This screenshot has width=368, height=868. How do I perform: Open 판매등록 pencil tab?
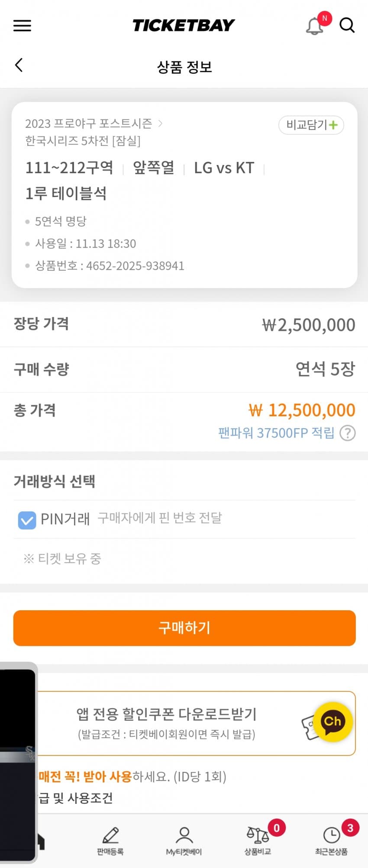(110, 840)
